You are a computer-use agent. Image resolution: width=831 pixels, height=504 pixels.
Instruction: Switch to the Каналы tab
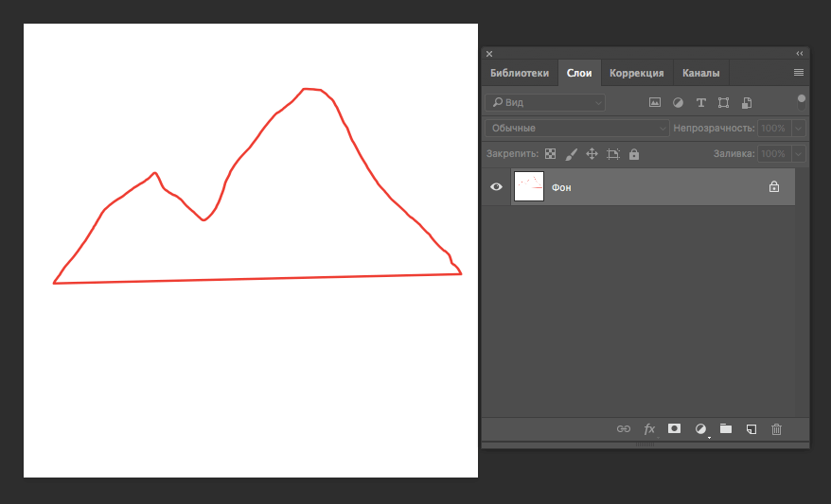tap(700, 73)
